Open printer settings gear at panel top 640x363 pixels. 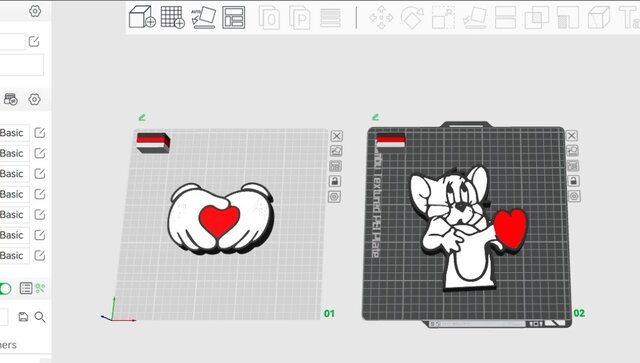pos(35,11)
